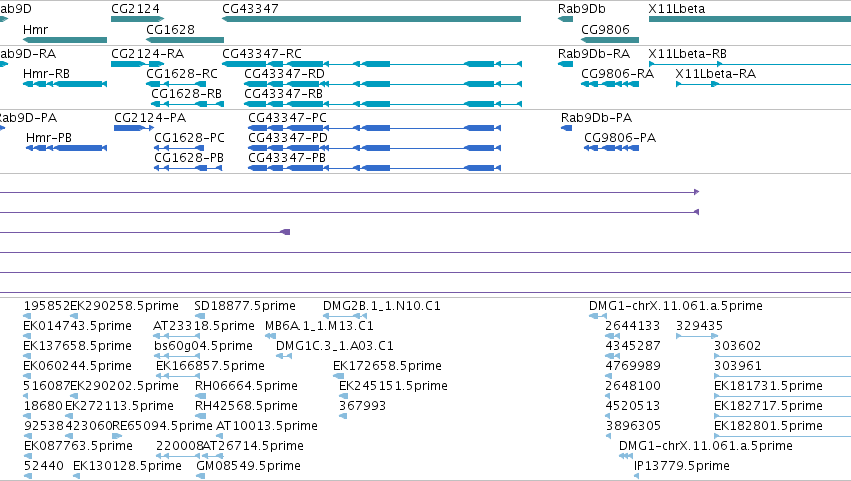
Task: Click EST EK172658.5prime
Action: pyautogui.click(x=387, y=366)
